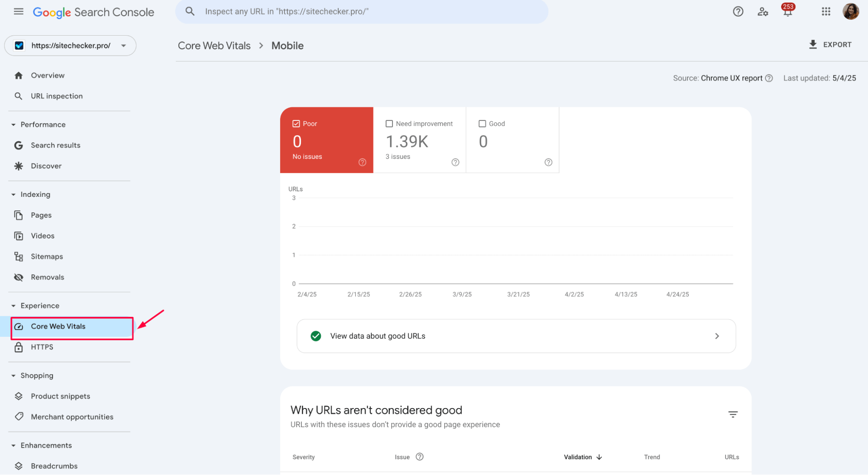Click help icon in the Good card
Screen dimensions: 868x475
pos(548,162)
